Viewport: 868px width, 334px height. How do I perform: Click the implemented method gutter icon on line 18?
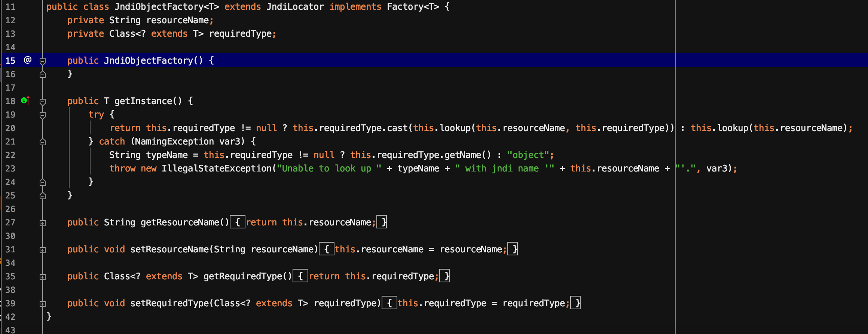point(25,100)
